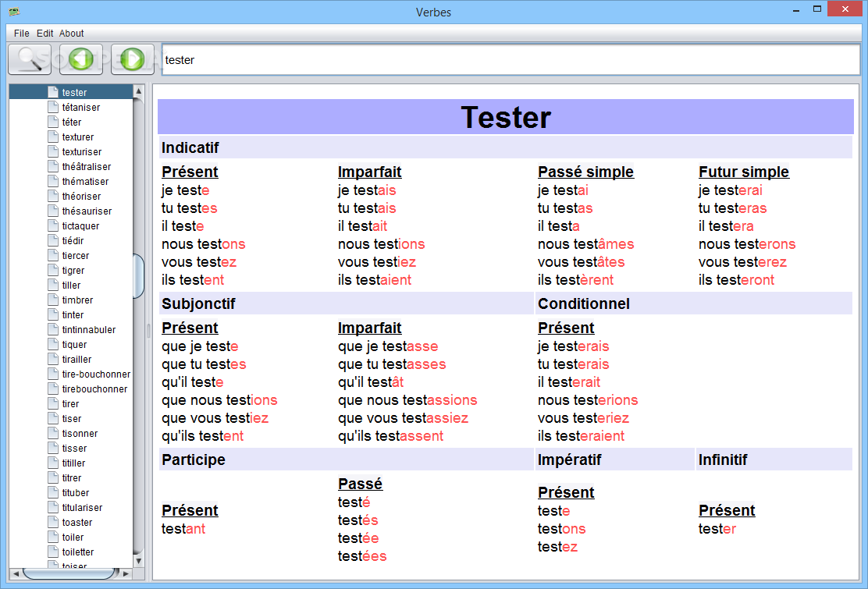
Task: Select 'tirebouchonner' in the verb list
Action: (x=94, y=389)
